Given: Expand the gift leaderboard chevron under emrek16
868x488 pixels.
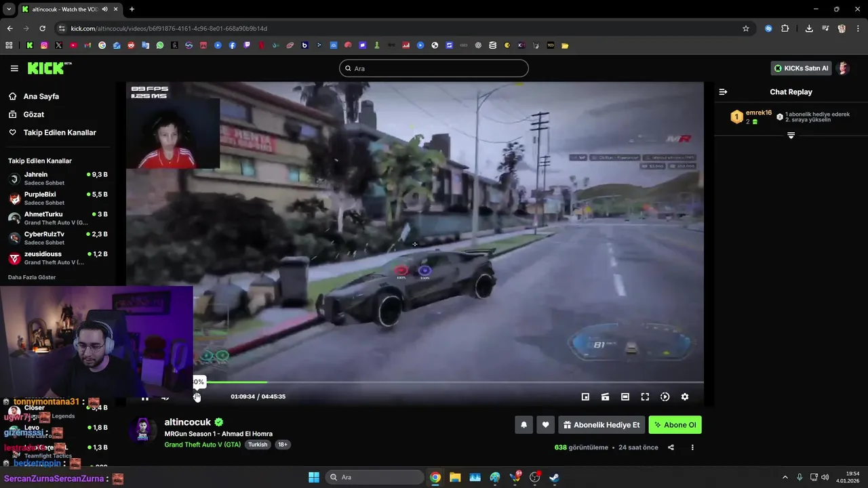Looking at the screenshot, I should click(x=791, y=136).
